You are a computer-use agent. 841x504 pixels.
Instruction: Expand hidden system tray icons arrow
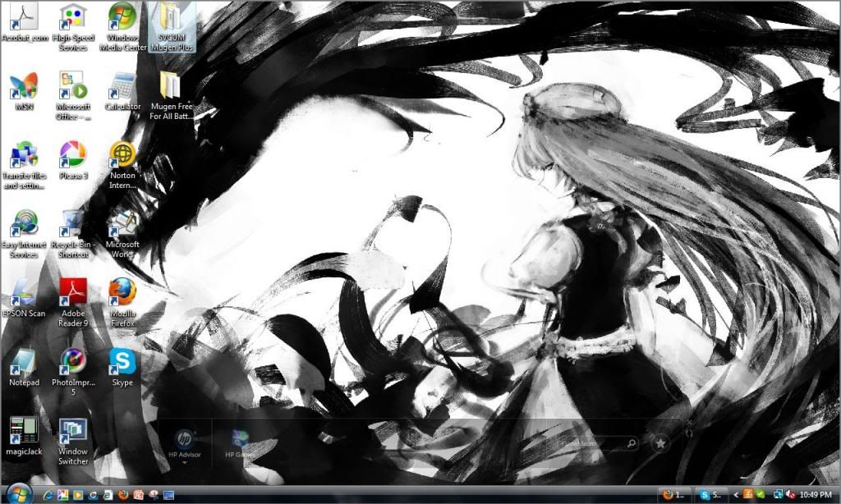point(737,495)
